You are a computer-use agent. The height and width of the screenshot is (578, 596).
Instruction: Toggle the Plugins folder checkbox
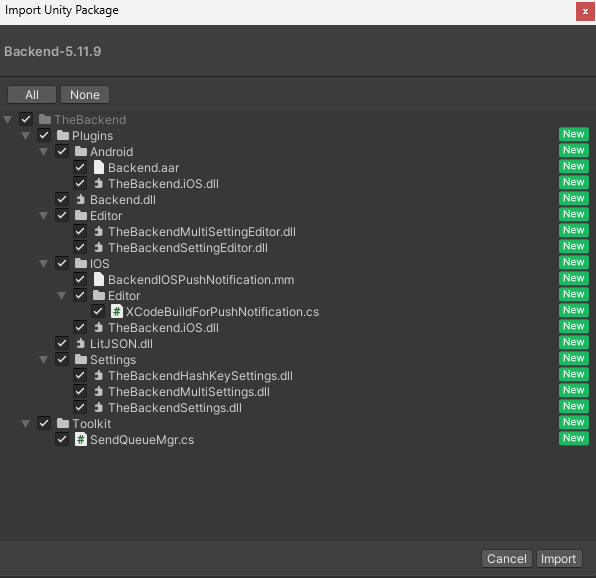pyautogui.click(x=44, y=135)
